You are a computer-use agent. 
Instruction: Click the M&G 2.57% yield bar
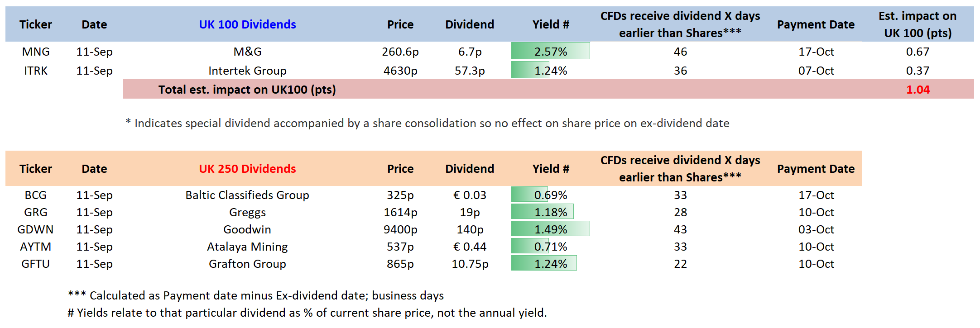(550, 51)
